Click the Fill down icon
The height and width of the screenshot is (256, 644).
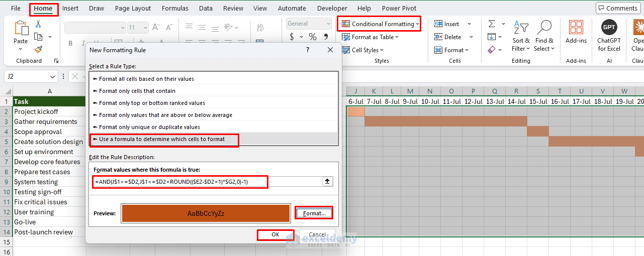coord(491,37)
